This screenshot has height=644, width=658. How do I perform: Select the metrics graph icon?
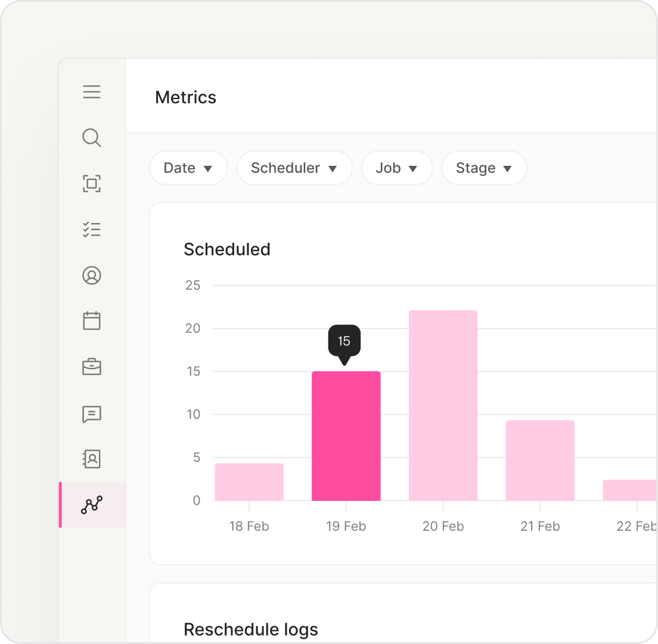click(91, 504)
